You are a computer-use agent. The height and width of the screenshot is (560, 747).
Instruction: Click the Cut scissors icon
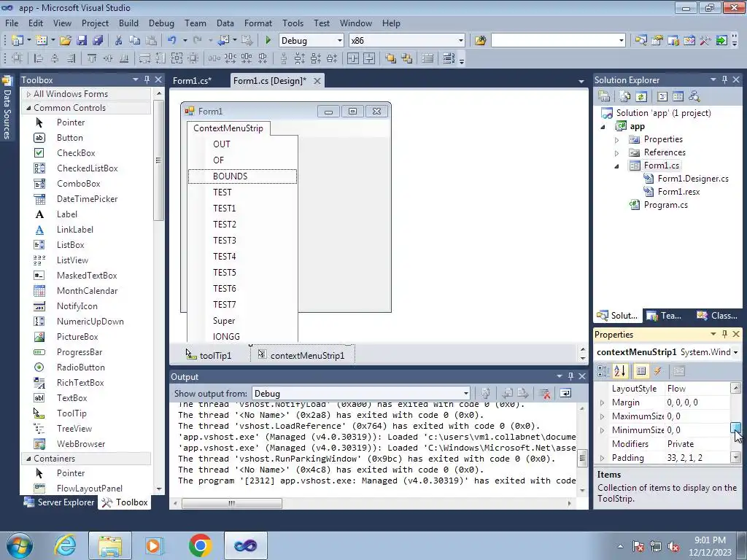coord(119,41)
